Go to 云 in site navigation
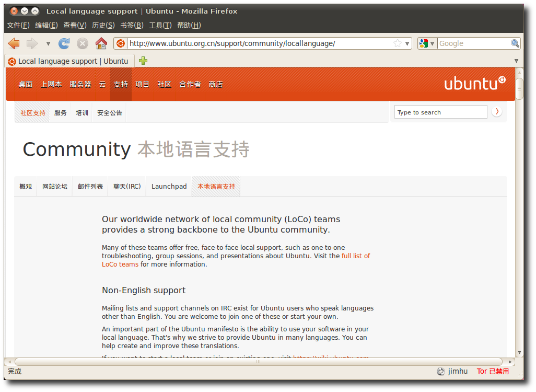 click(x=102, y=85)
